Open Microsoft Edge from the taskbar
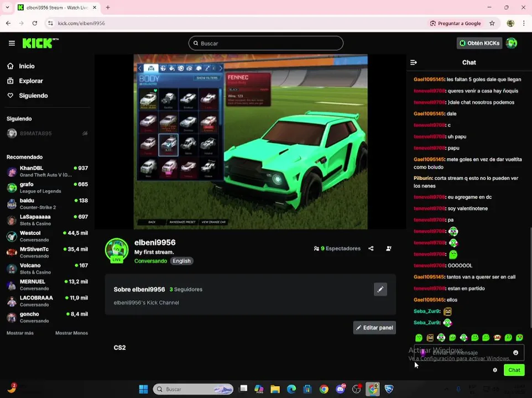Image resolution: width=532 pixels, height=398 pixels. [291, 389]
